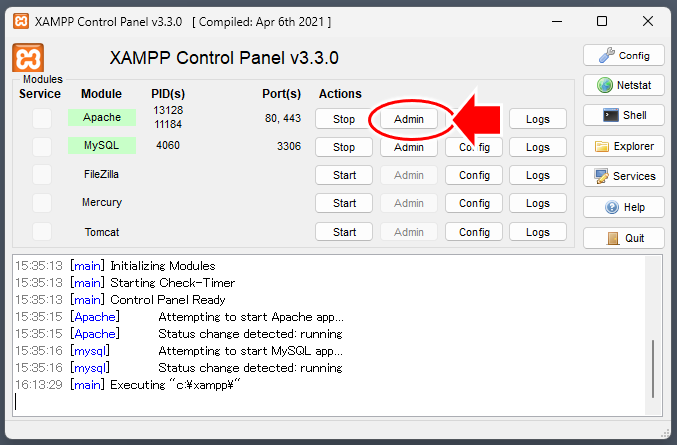The width and height of the screenshot is (677, 445).
Task: Open Help question mark button
Action: pyautogui.click(x=623, y=207)
